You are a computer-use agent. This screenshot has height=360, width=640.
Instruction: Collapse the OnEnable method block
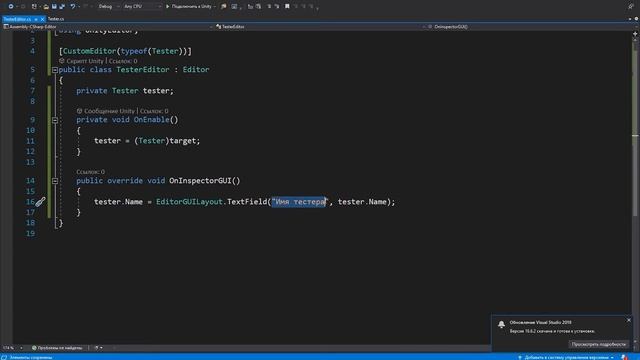pyautogui.click(x=55, y=120)
